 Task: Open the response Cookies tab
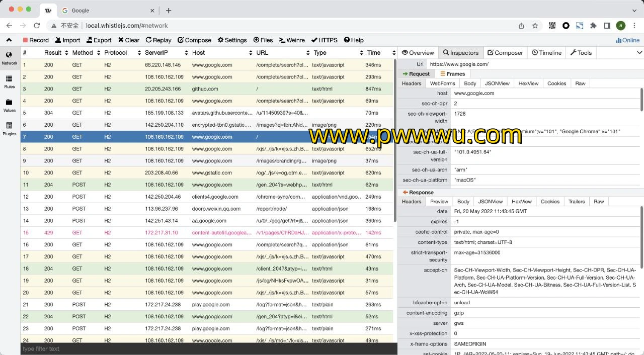(550, 202)
